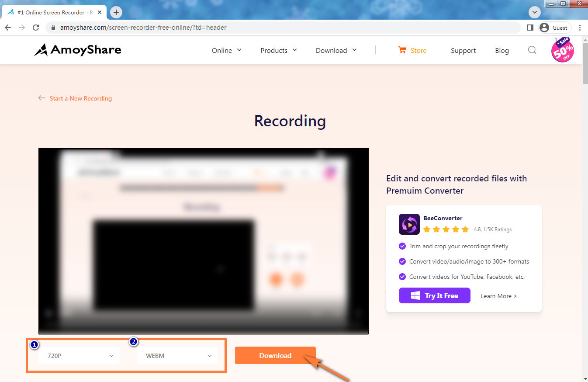Click the site lock icon
The width and height of the screenshot is (588, 382).
coord(53,28)
